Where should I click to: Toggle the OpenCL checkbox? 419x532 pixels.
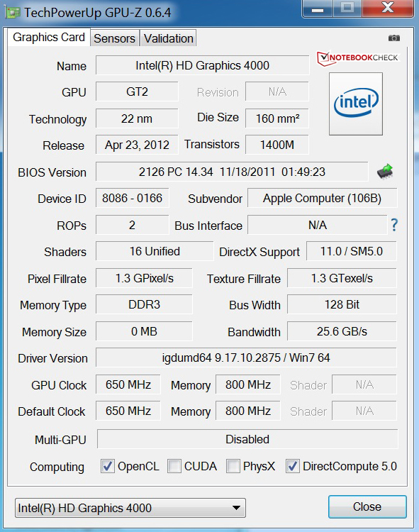tap(108, 466)
